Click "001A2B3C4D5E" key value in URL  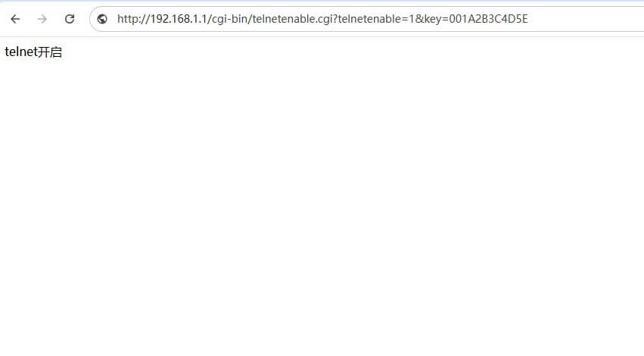coord(488,19)
